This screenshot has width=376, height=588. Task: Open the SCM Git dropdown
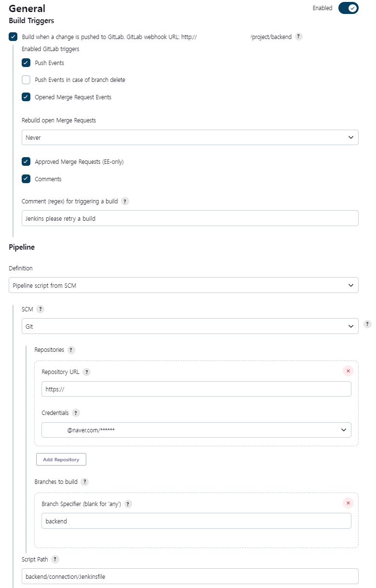coord(190,326)
